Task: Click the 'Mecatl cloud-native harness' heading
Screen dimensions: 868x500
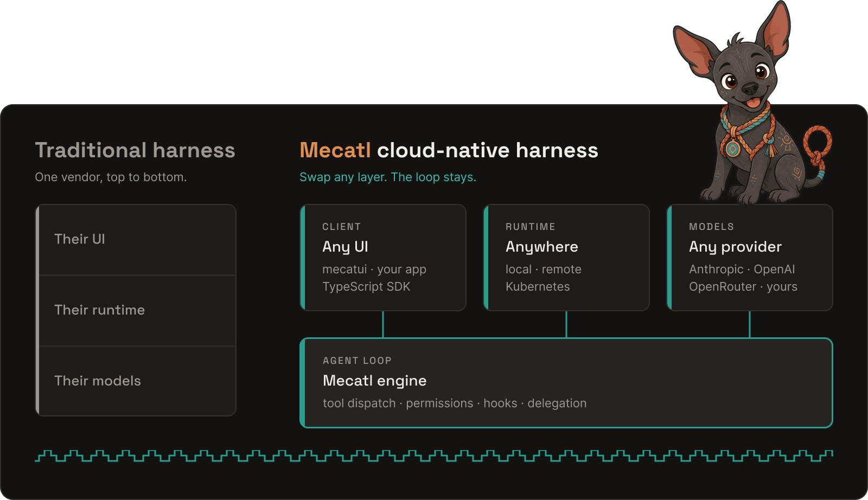Action: click(449, 150)
